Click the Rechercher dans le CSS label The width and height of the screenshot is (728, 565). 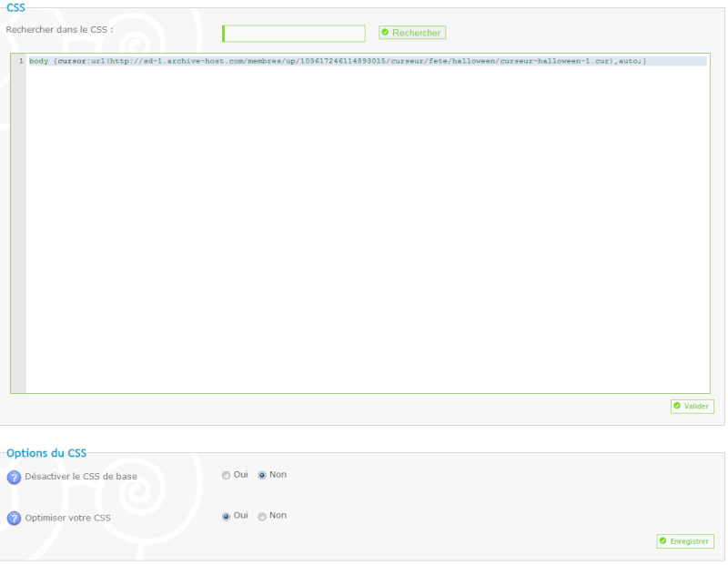[59, 30]
